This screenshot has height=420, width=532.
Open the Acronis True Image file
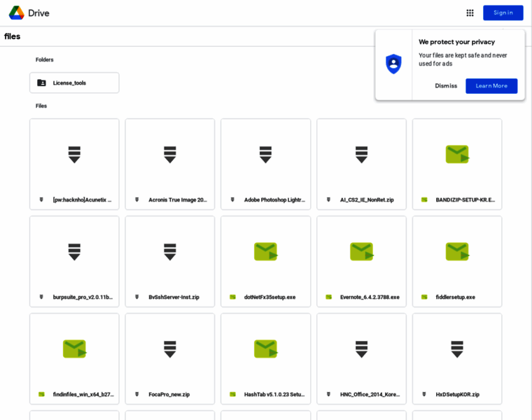tap(170, 164)
